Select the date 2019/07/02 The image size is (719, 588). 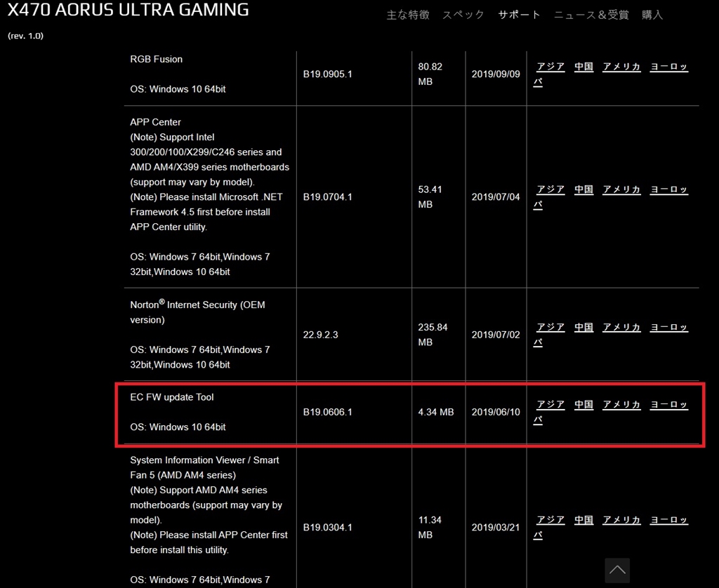coord(496,335)
